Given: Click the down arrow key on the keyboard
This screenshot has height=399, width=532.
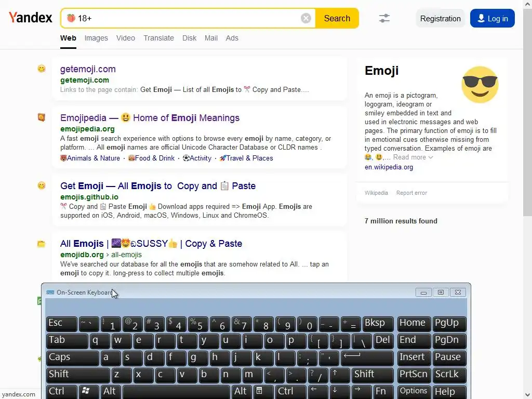Looking at the screenshot, I should pyautogui.click(x=340, y=392).
